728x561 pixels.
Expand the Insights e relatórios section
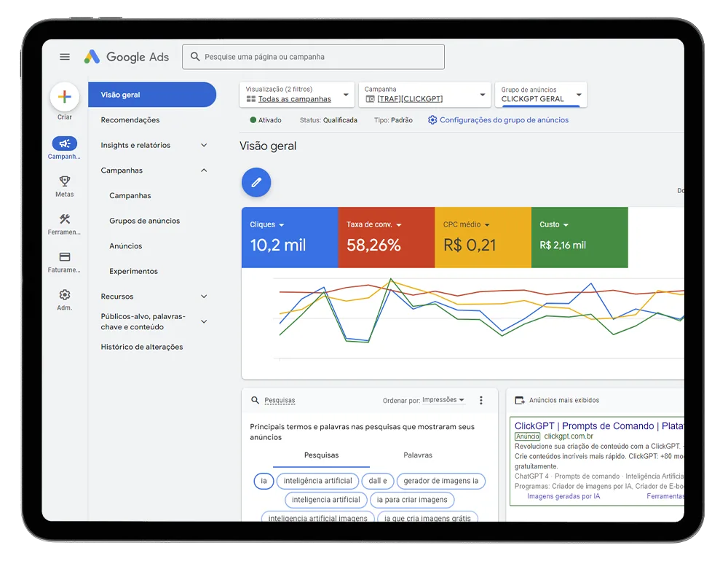[x=204, y=145]
